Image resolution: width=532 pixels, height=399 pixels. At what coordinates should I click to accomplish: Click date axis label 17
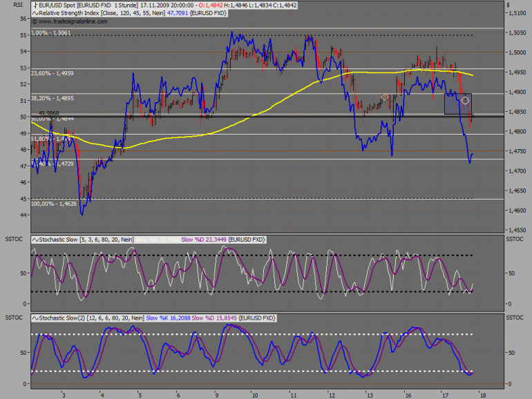coord(445,396)
